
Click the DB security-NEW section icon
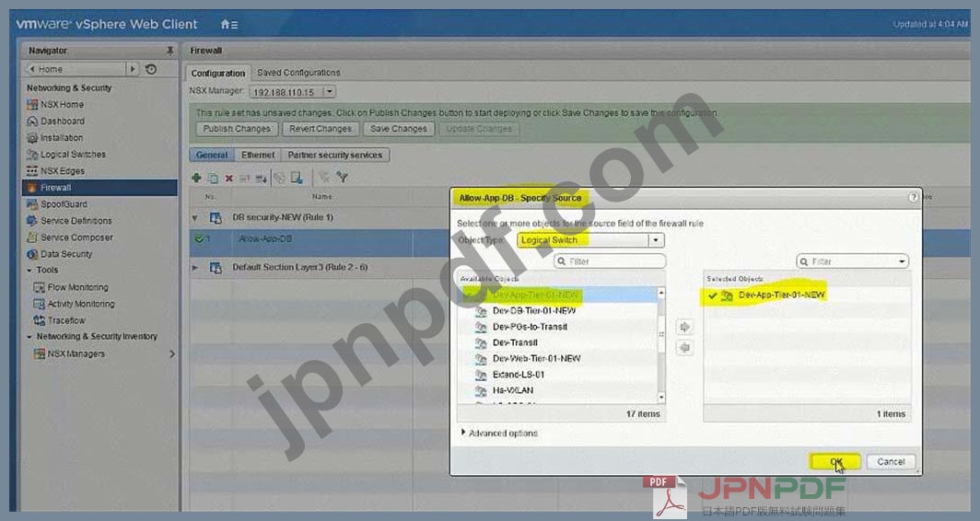(216, 217)
